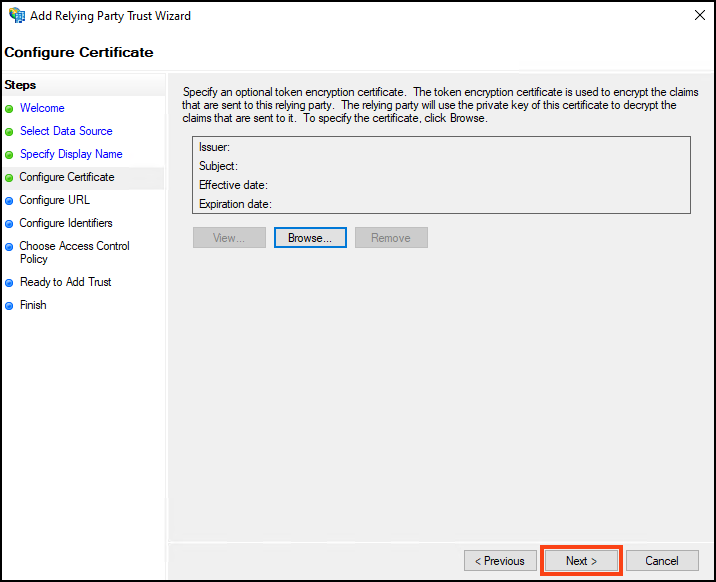Viewport: 716px width, 582px height.
Task: Select Configure URL step
Action: point(54,200)
